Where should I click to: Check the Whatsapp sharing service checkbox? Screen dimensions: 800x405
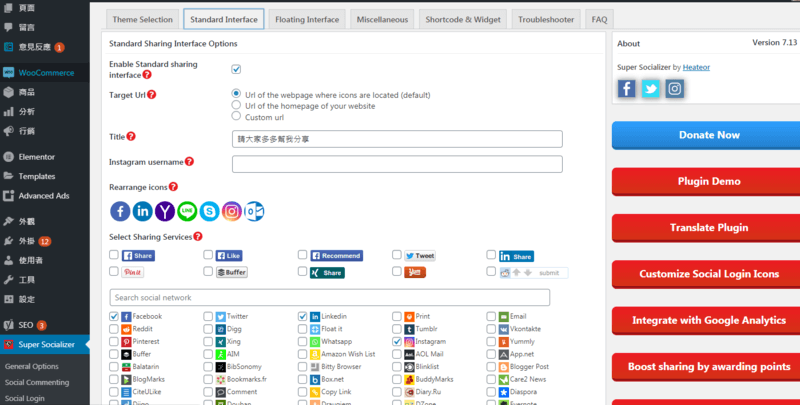[303, 341]
